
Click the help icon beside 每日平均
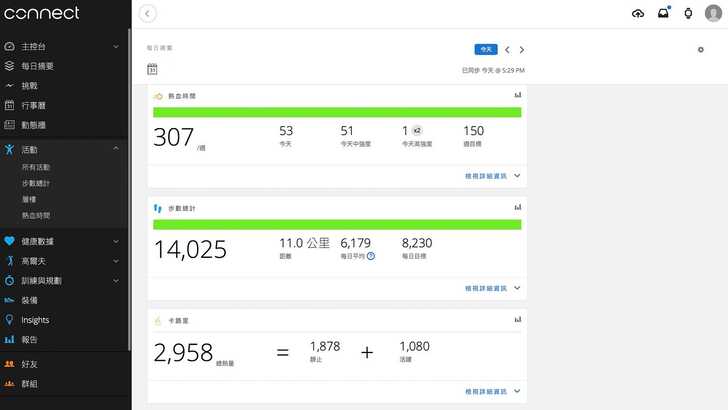point(371,256)
